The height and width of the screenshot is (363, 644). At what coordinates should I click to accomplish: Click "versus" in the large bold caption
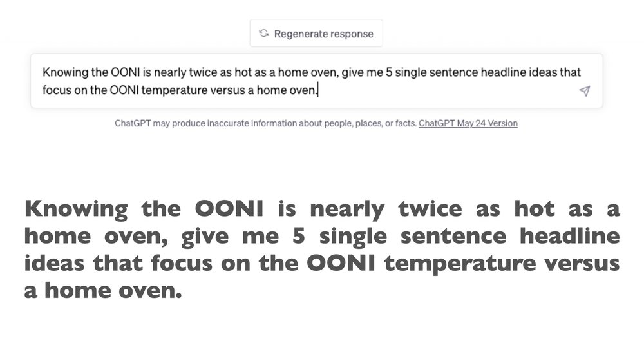(582, 264)
